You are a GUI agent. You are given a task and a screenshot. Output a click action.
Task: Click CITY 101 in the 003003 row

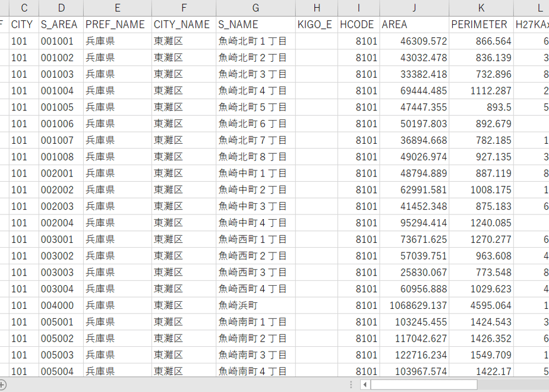[24, 272]
